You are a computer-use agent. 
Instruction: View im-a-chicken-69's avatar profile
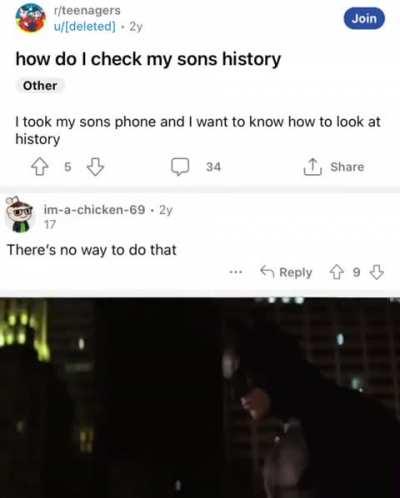20,214
